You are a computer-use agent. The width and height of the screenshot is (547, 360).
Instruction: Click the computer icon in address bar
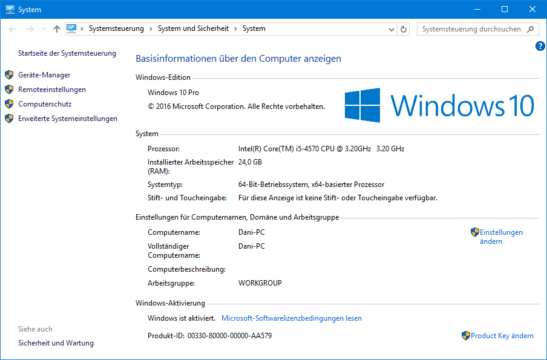coord(72,29)
